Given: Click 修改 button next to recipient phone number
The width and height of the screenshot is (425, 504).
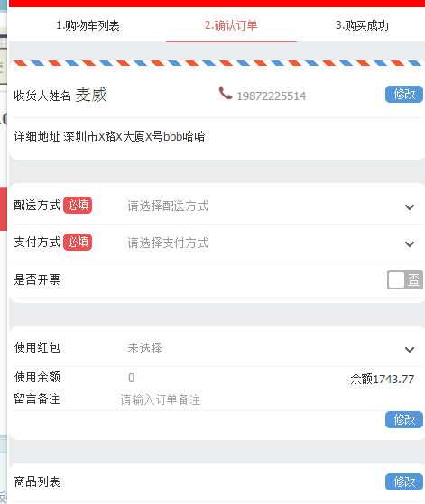Looking at the screenshot, I should pyautogui.click(x=404, y=94).
